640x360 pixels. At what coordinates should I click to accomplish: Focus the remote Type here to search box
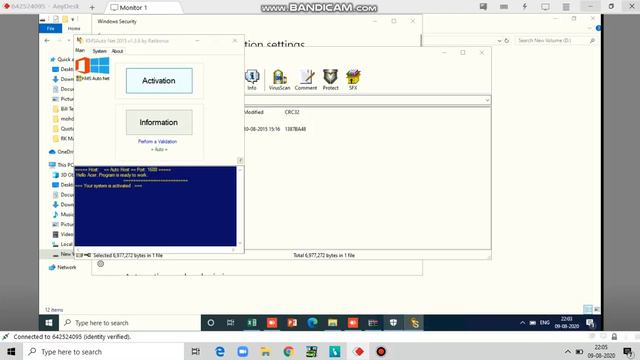pyautogui.click(x=130, y=323)
